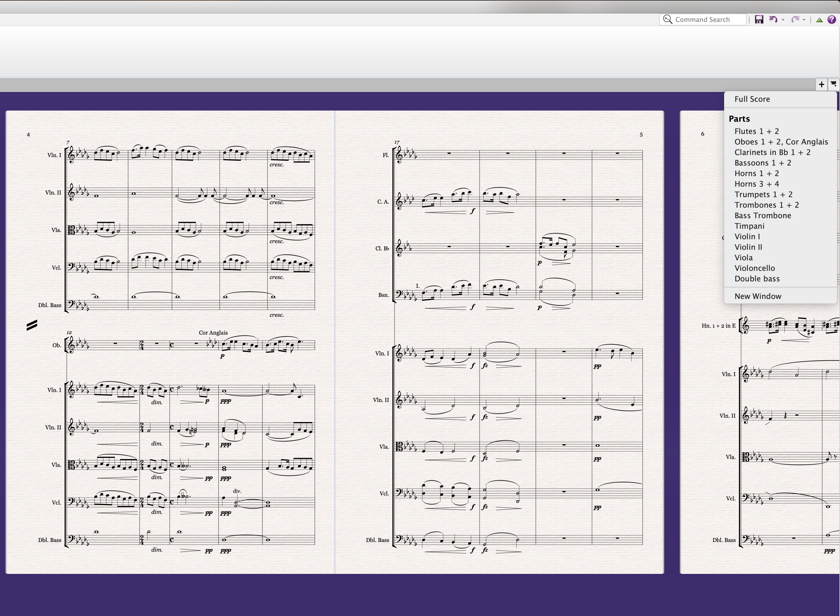Open the Timpani part
840x616 pixels.
(749, 226)
